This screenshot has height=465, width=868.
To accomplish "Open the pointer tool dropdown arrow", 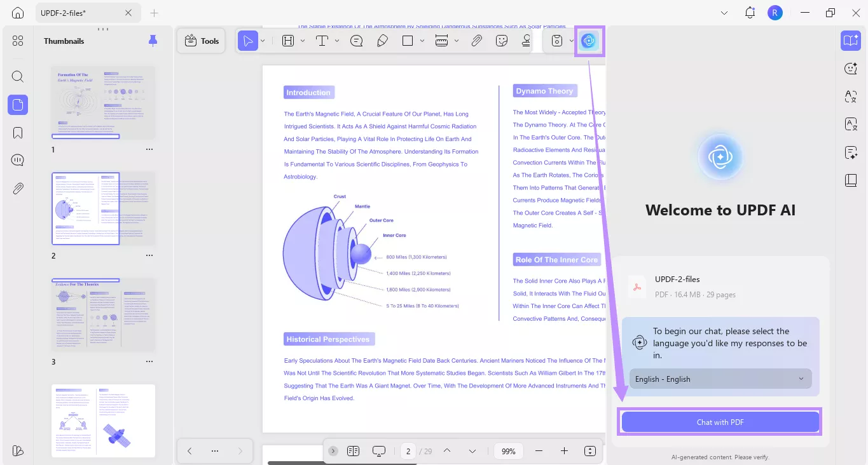I will [263, 41].
